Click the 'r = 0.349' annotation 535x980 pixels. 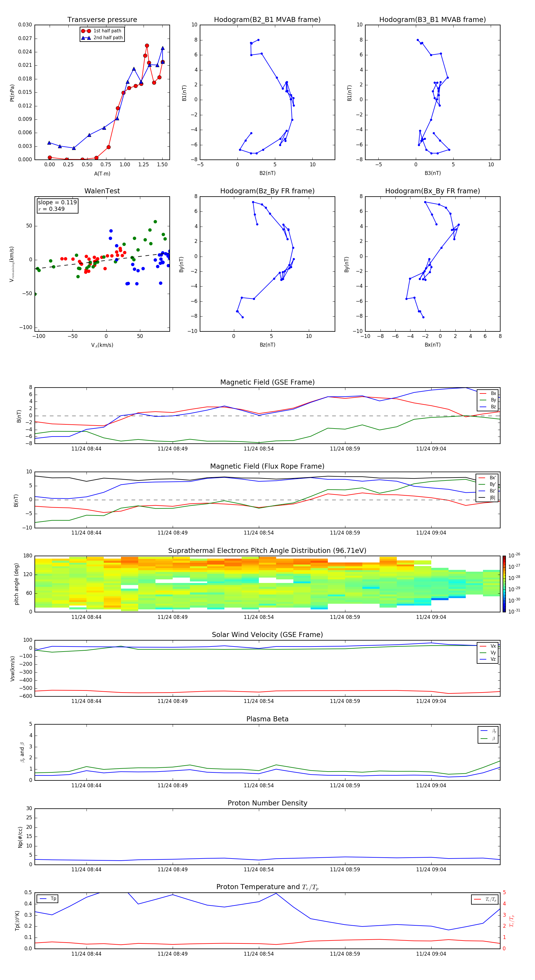coord(51,209)
